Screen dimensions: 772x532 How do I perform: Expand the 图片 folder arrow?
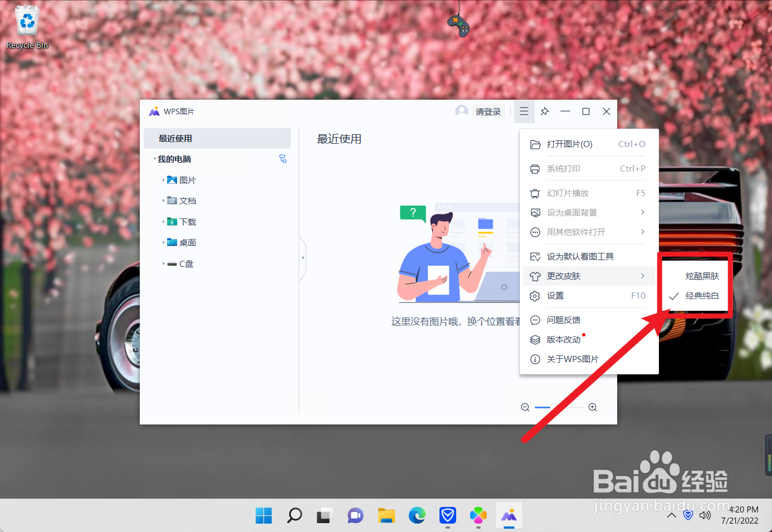point(163,180)
